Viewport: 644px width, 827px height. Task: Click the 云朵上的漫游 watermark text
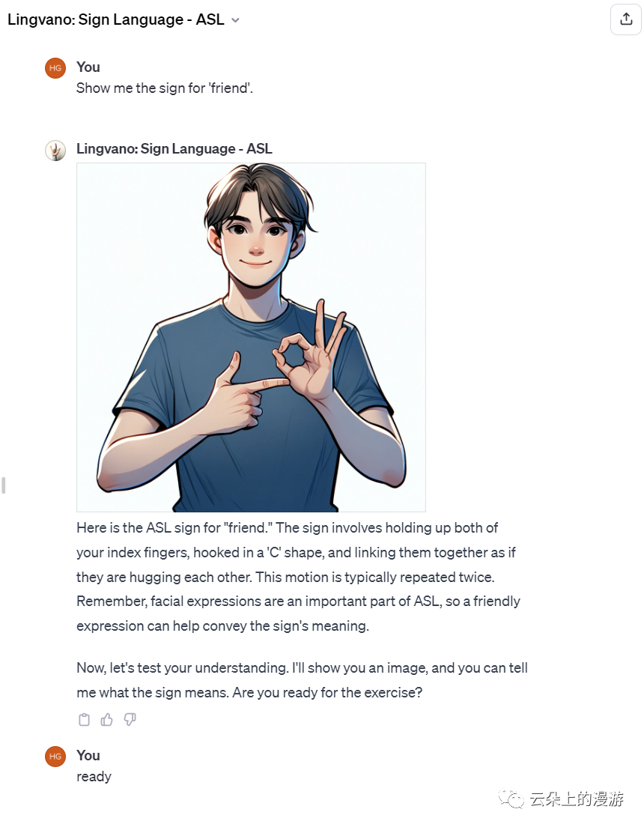(x=577, y=799)
